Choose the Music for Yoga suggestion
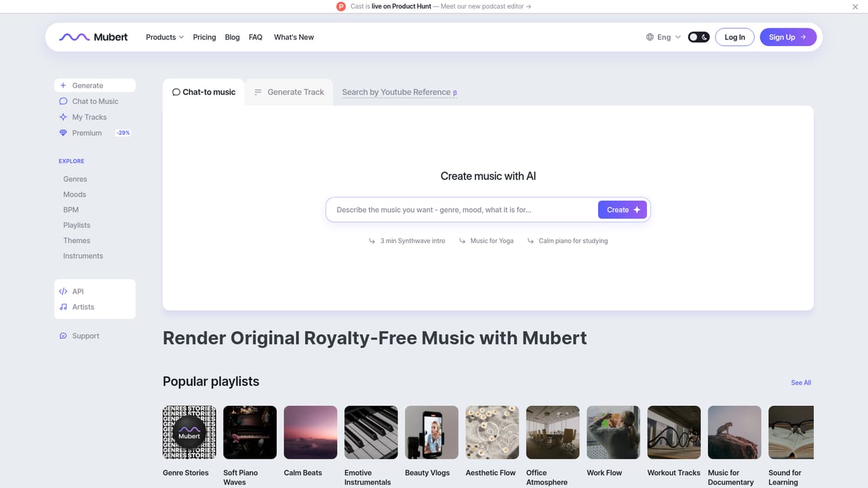The width and height of the screenshot is (868, 488). (486, 241)
